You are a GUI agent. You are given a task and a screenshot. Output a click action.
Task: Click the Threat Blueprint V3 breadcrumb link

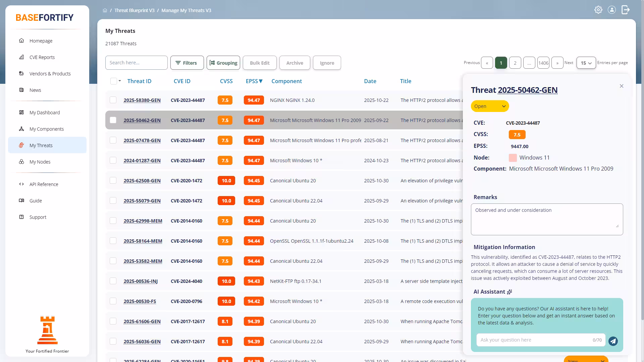[135, 10]
